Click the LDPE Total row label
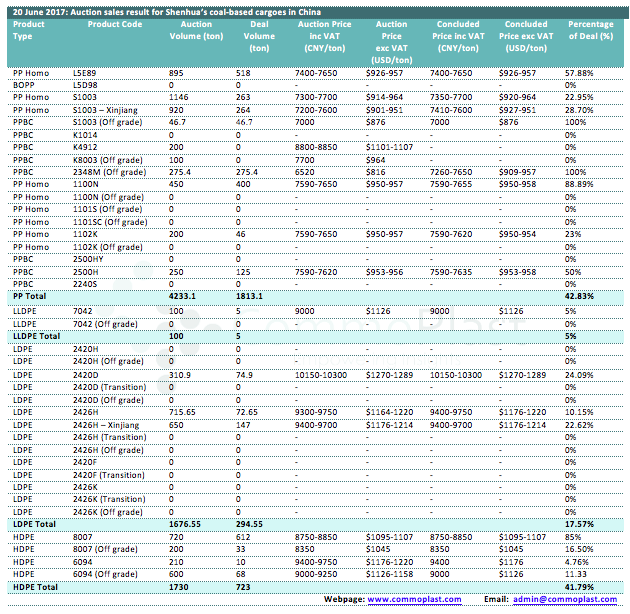 tap(34, 523)
